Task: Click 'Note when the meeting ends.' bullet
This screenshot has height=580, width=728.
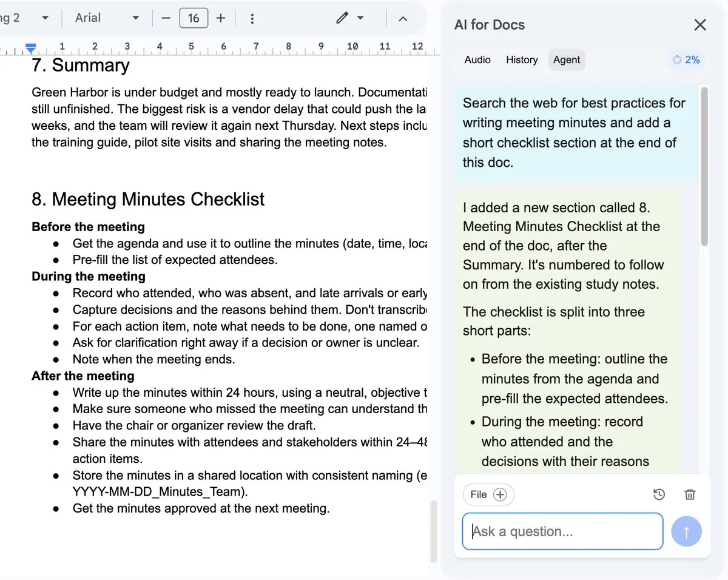Action: (153, 359)
